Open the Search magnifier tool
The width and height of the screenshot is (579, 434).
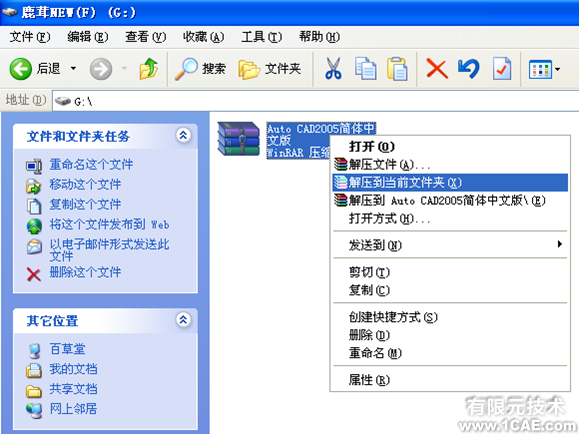point(186,69)
